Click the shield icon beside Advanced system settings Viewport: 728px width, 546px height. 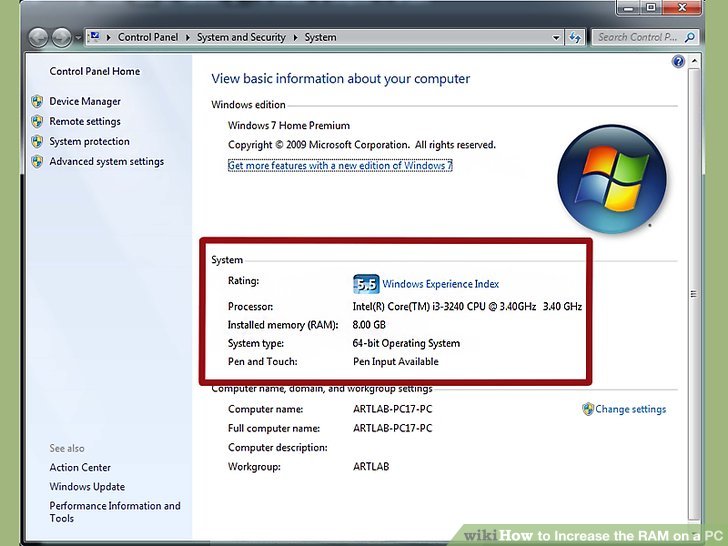37,161
